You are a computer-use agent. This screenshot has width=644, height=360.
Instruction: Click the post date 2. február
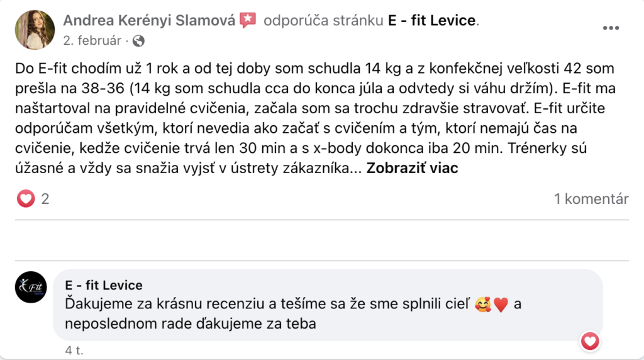93,41
